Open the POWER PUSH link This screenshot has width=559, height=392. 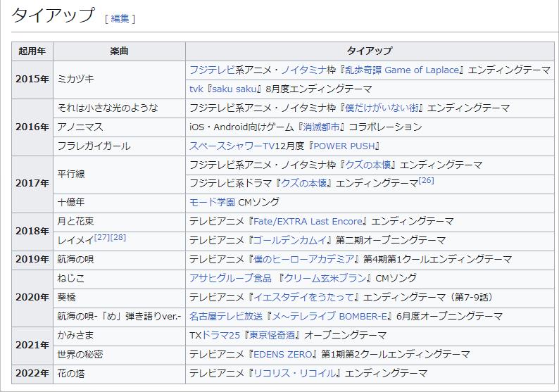(x=344, y=146)
